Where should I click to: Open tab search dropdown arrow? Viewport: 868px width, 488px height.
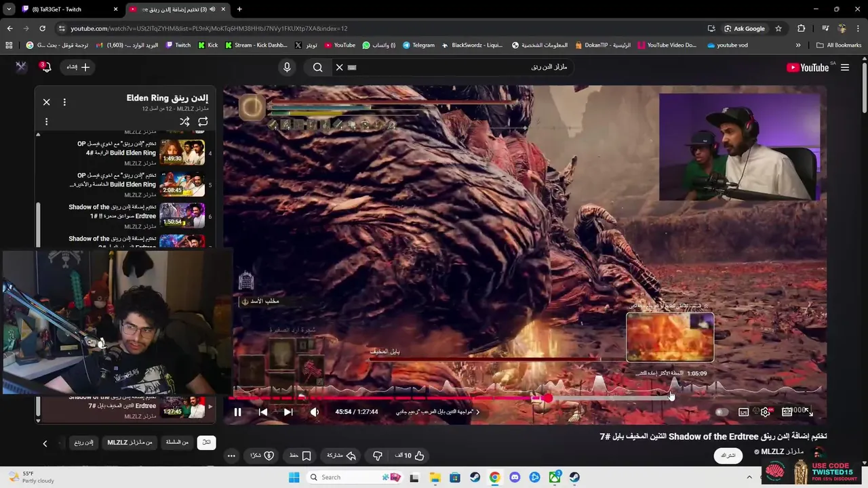[8, 9]
